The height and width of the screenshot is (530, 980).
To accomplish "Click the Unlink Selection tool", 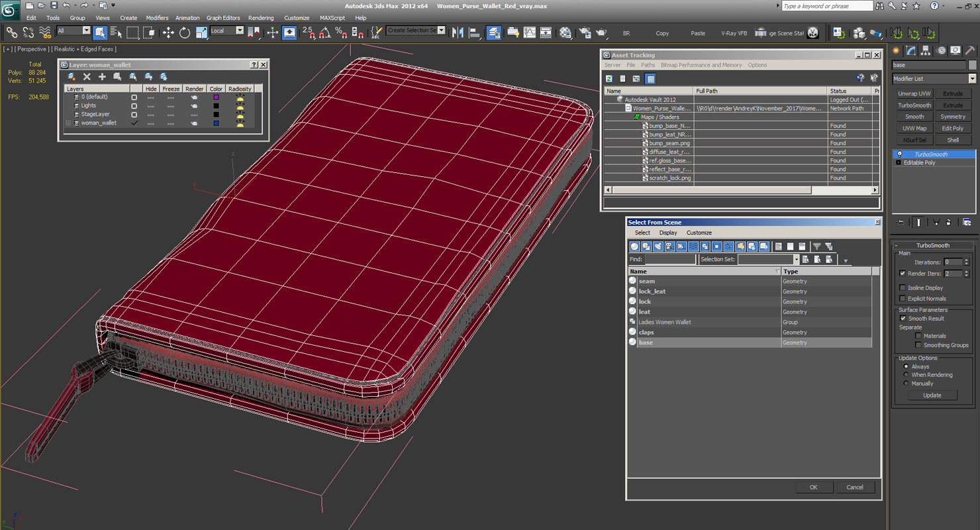I will coord(28,32).
